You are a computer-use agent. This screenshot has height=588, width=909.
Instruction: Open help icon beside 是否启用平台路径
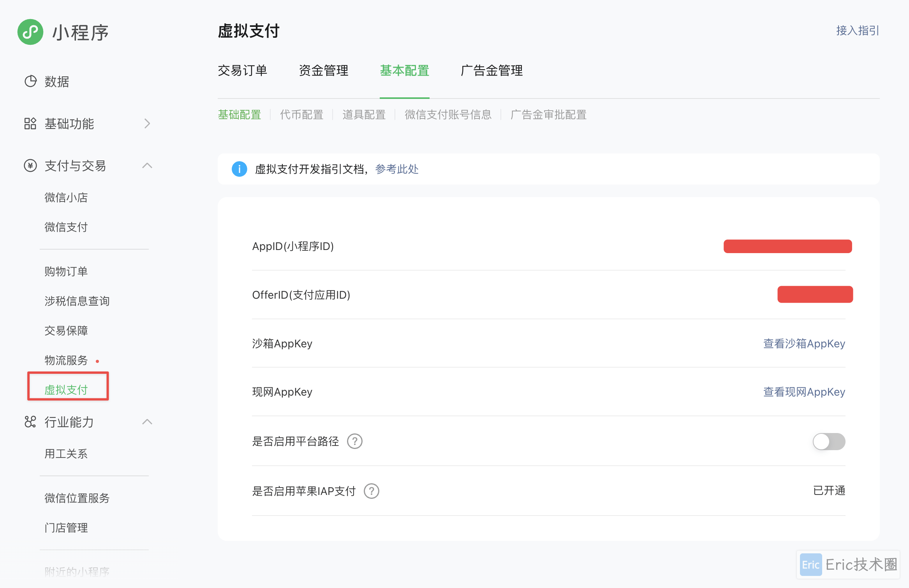355,441
